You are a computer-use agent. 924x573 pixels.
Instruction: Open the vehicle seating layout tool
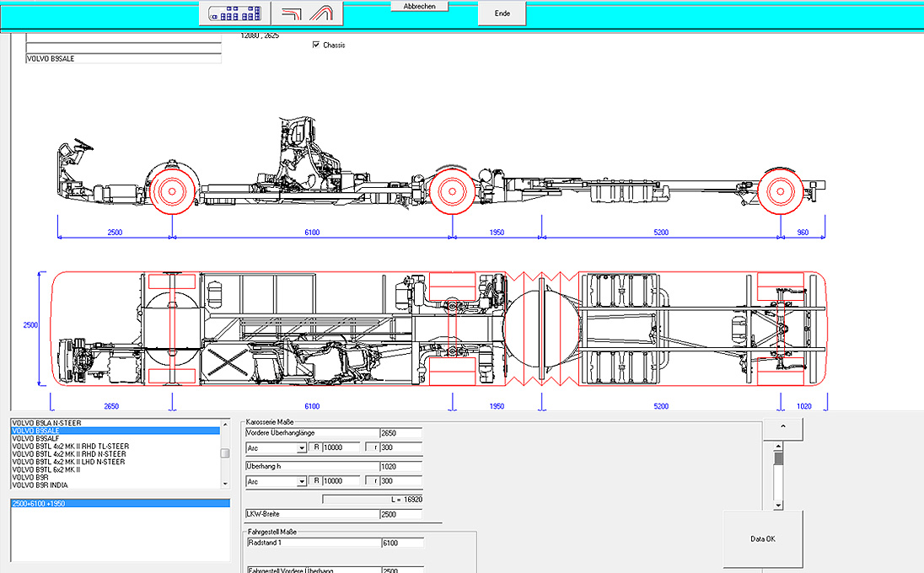coord(234,13)
